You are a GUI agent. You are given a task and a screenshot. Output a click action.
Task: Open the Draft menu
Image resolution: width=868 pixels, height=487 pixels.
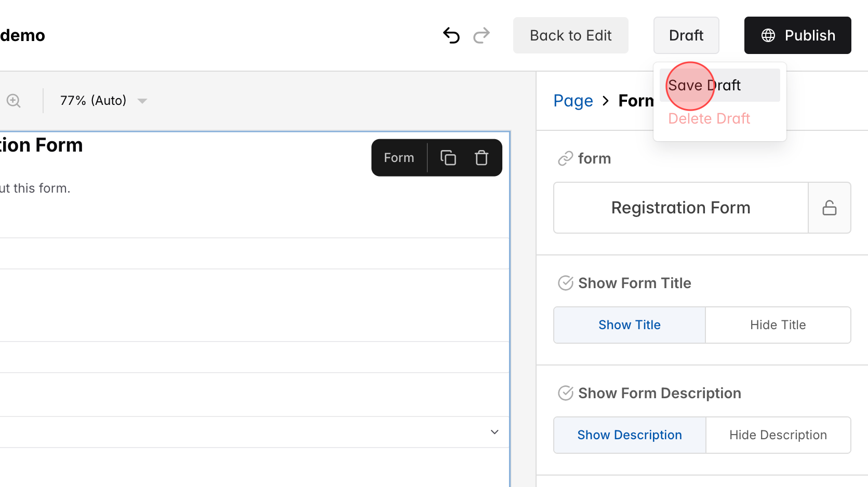[x=686, y=35]
